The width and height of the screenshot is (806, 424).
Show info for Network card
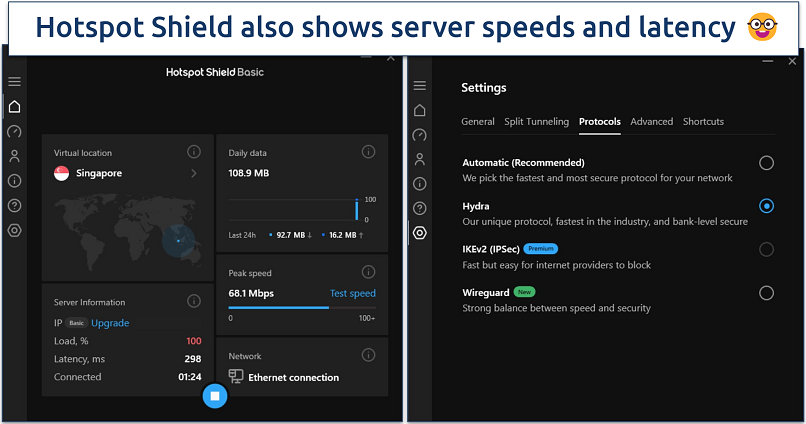[368, 355]
